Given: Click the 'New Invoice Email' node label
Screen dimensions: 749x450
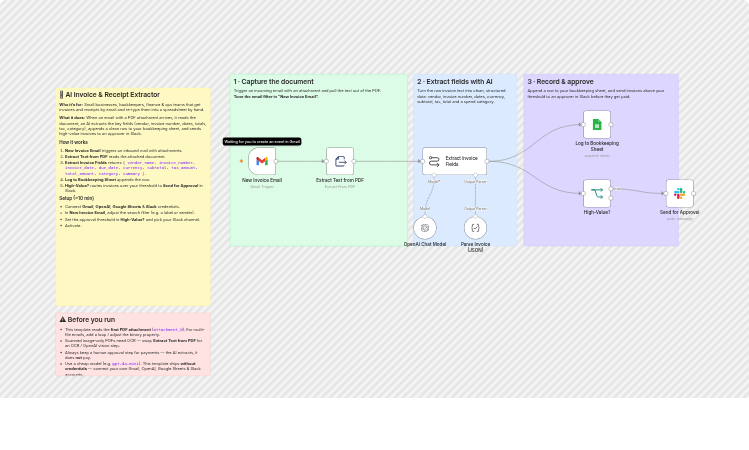Looking at the screenshot, I should tap(262, 180).
